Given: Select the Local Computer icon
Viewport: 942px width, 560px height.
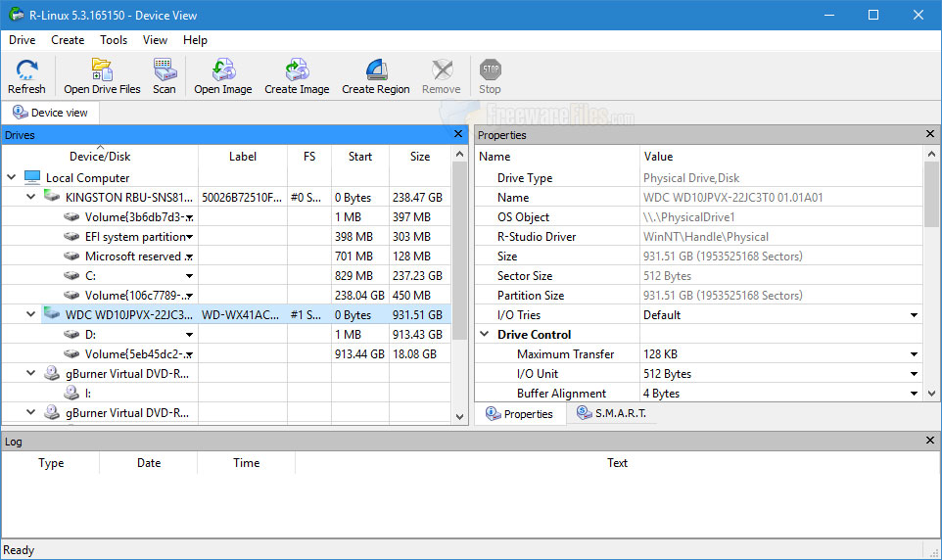Looking at the screenshot, I should [32, 177].
